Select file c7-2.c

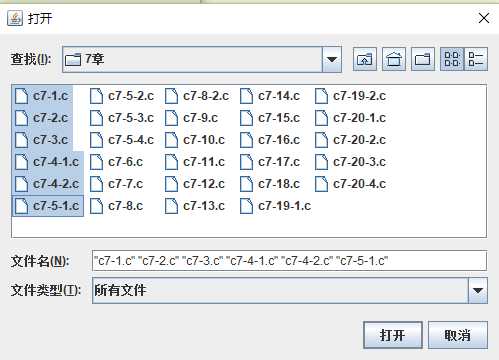[42, 118]
